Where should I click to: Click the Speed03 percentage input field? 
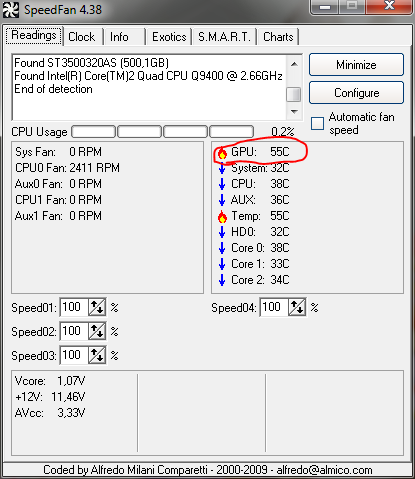pyautogui.click(x=74, y=355)
